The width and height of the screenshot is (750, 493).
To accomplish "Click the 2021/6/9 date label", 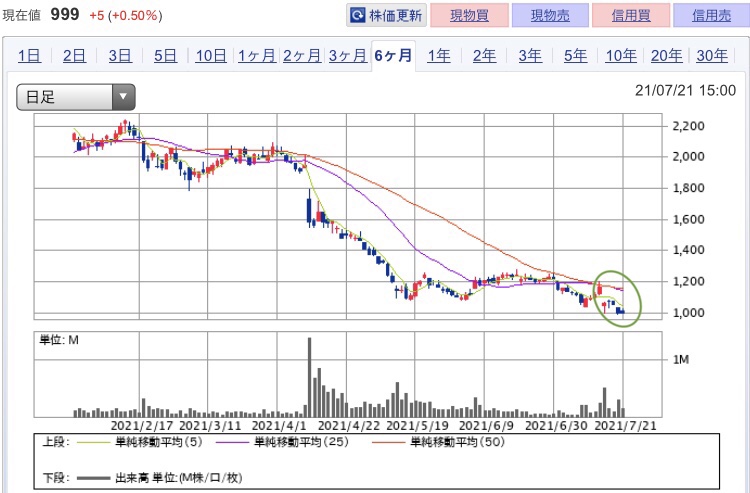I will click(486, 426).
